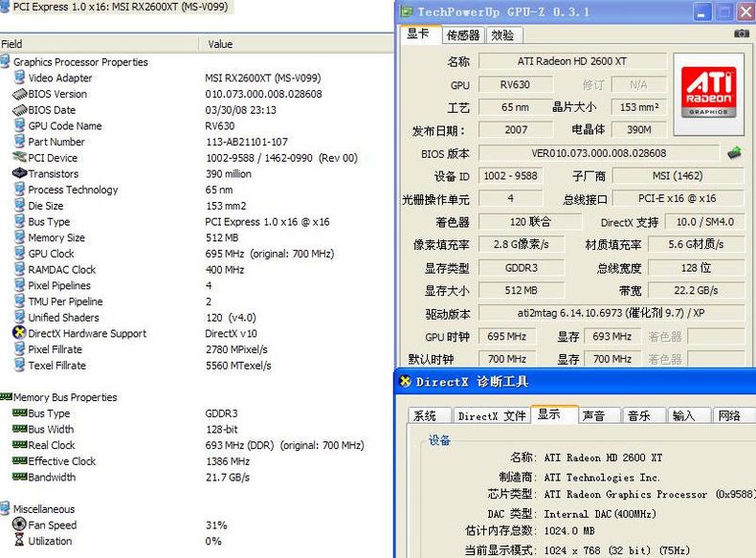Click the Fan Speed fan icon

click(19, 524)
